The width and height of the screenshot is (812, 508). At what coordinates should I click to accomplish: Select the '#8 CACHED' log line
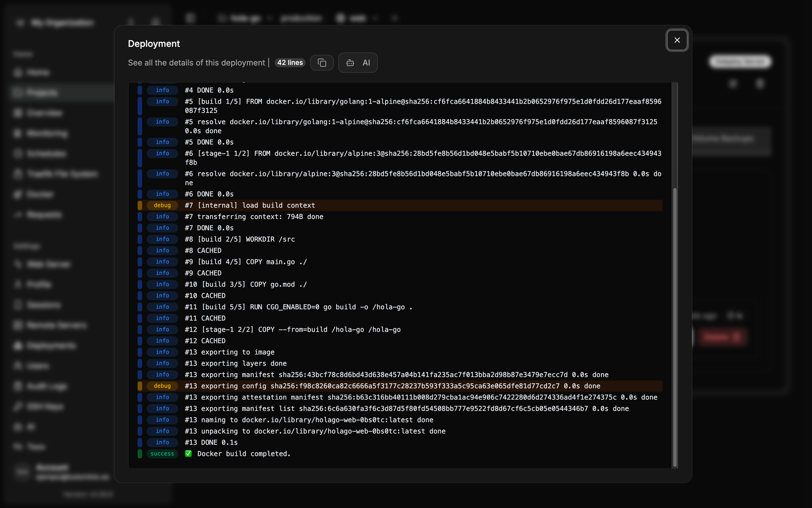click(400, 250)
